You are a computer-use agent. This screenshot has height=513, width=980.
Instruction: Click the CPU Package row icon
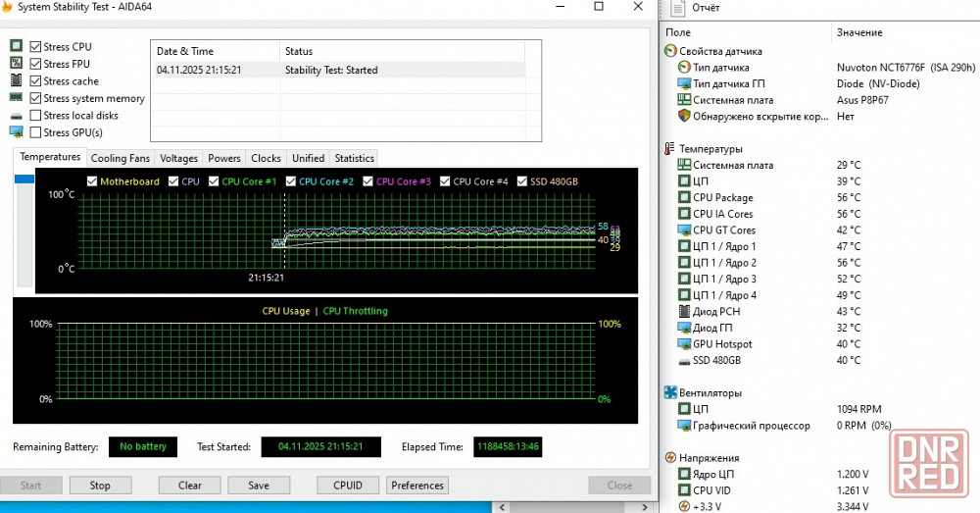[x=684, y=197]
